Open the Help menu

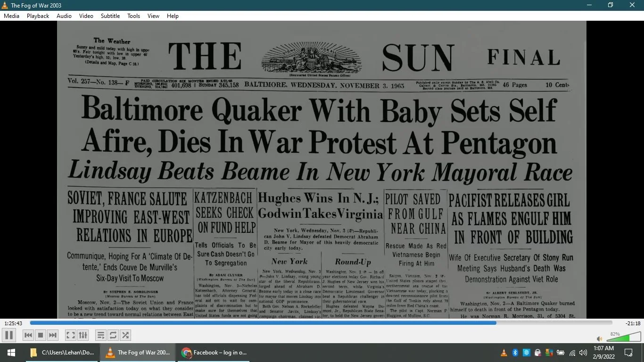pos(173,16)
